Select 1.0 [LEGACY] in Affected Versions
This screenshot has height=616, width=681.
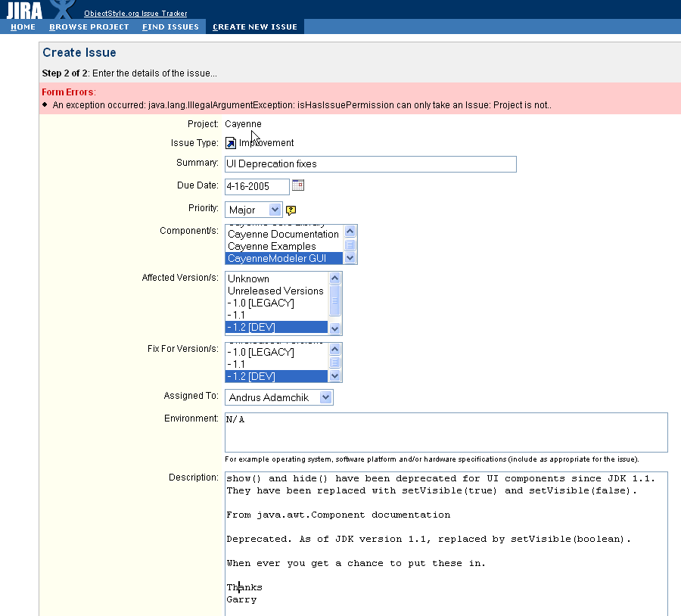point(277,303)
